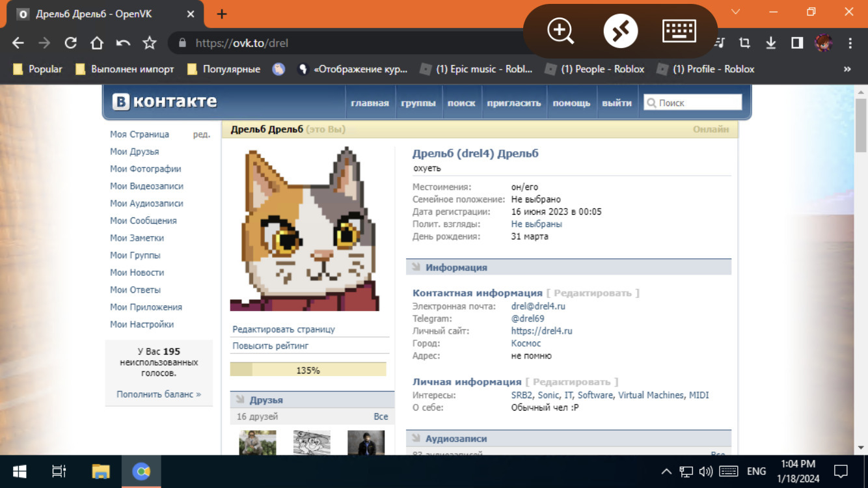Viewport: 868px width, 488px height.
Task: Open the network tray icon
Action: tap(686, 472)
